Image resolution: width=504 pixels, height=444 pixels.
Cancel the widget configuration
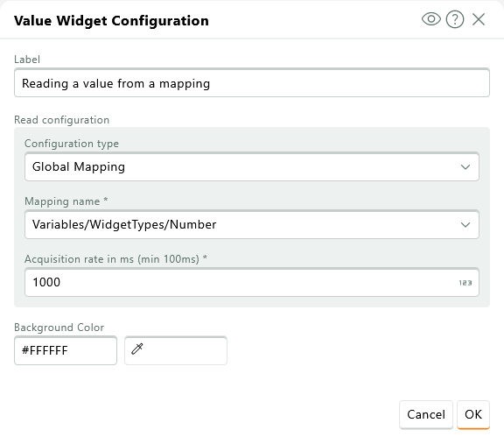(426, 414)
